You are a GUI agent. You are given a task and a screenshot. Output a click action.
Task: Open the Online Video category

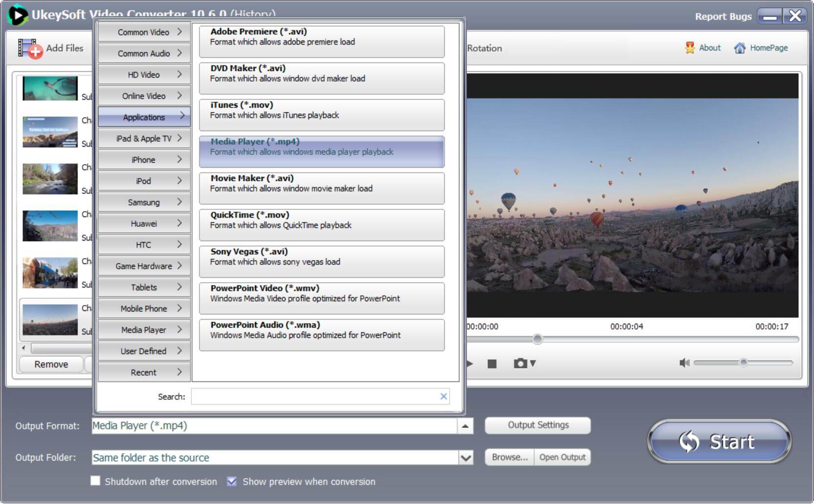(x=144, y=96)
